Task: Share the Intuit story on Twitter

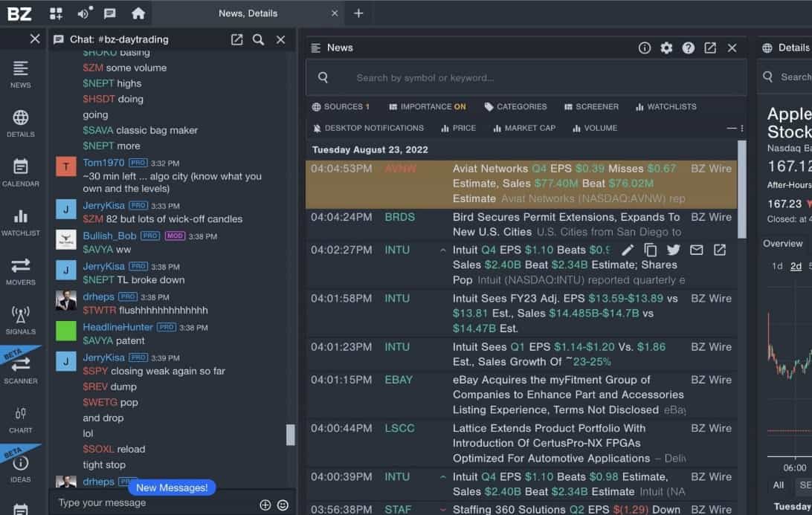Action: click(x=674, y=250)
